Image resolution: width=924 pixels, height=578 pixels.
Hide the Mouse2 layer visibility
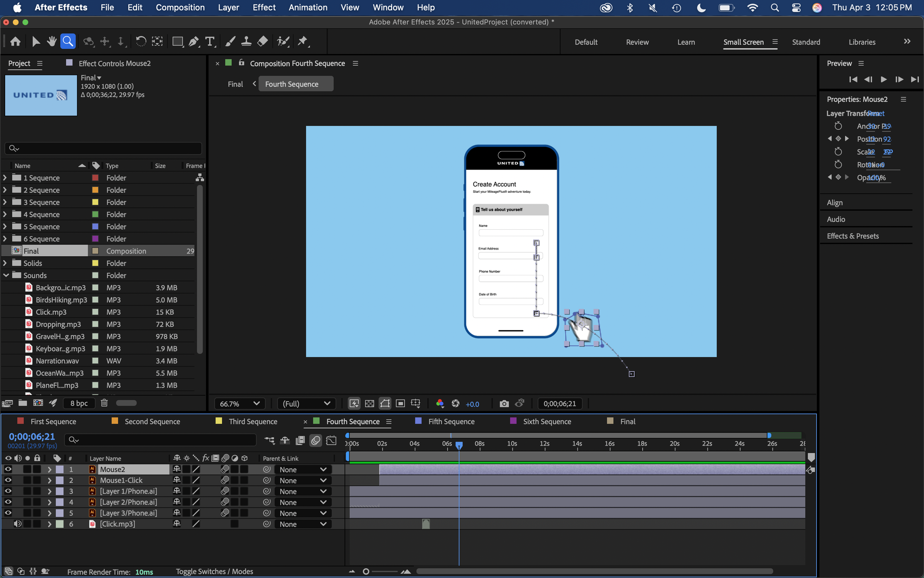8,469
